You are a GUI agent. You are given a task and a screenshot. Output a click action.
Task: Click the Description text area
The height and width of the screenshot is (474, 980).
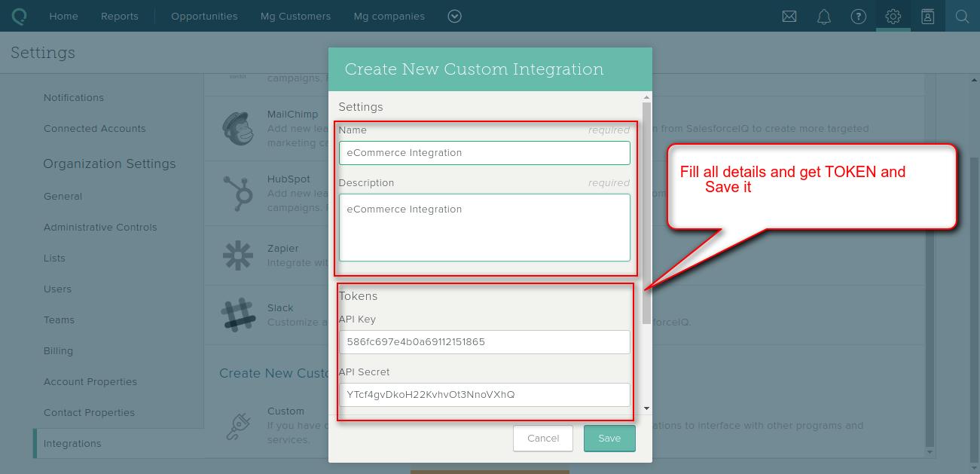484,228
